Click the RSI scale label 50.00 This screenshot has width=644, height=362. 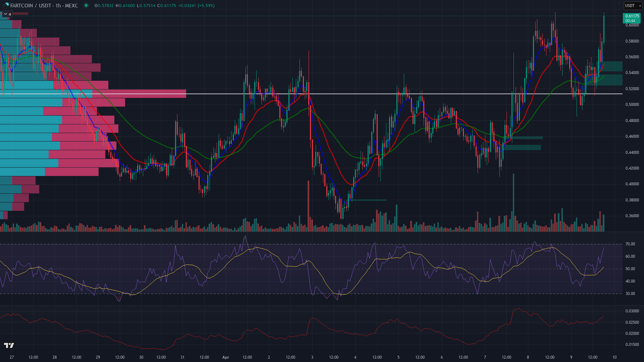click(x=630, y=269)
